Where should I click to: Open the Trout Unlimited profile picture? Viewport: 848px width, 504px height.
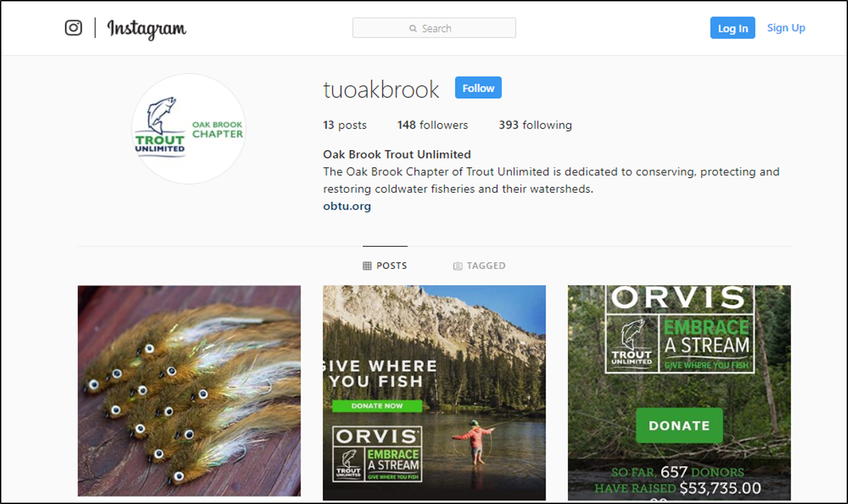[x=189, y=129]
